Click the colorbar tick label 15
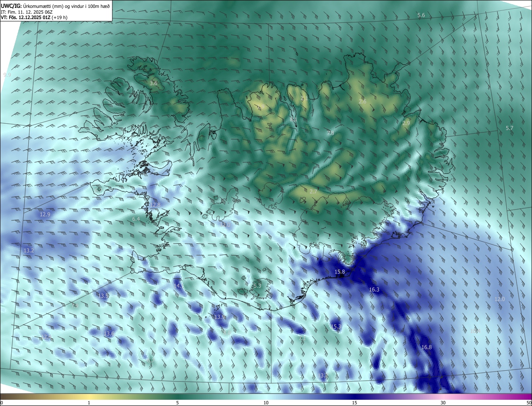The height and width of the screenshot is (406, 532). 355,403
